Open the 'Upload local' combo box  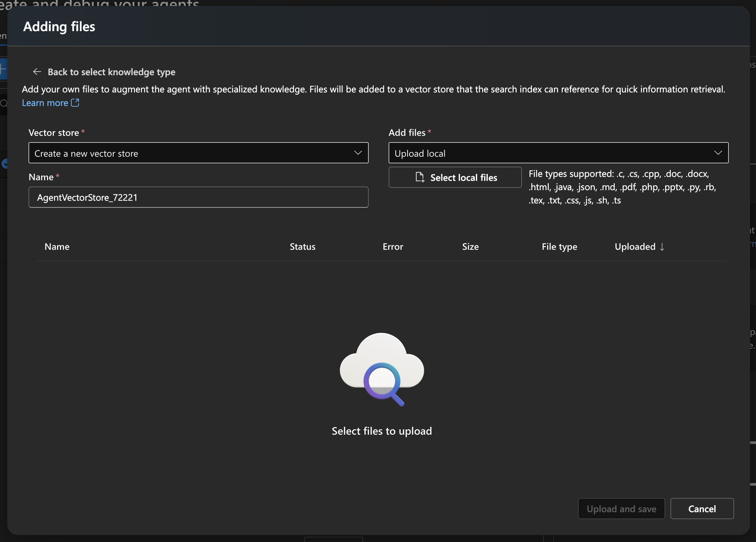coord(558,153)
